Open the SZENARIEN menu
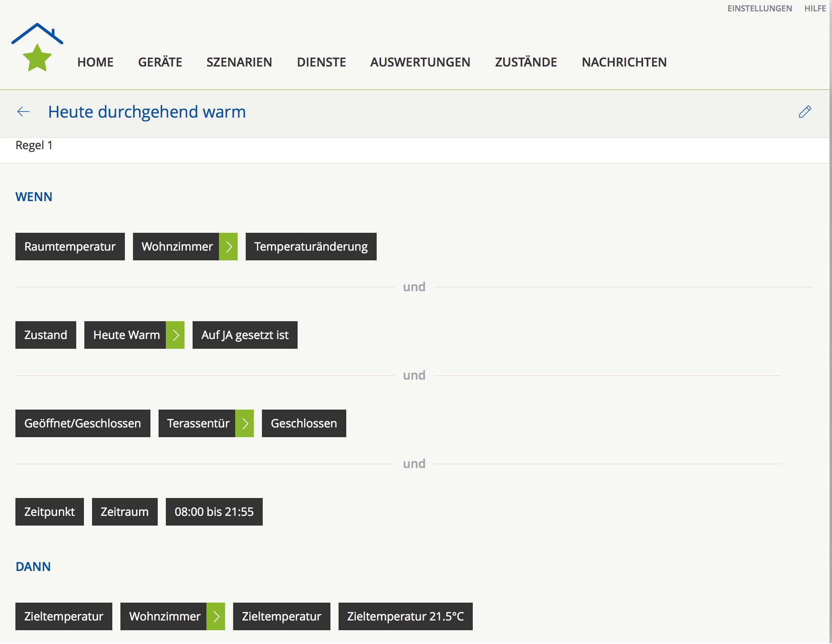Image resolution: width=832 pixels, height=644 pixels. 239,62
